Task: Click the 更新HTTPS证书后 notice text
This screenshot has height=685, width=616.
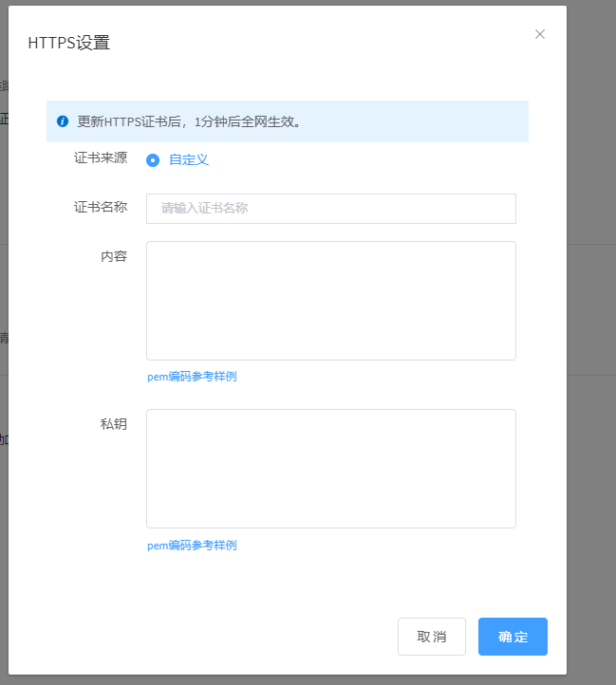Action: [190, 121]
